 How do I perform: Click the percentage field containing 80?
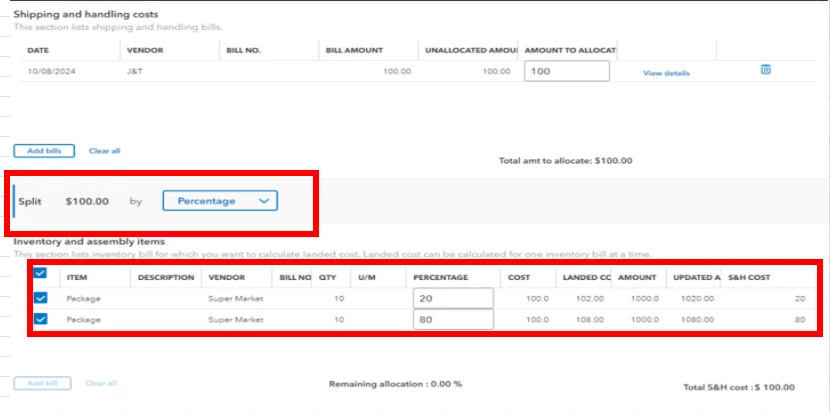453,320
